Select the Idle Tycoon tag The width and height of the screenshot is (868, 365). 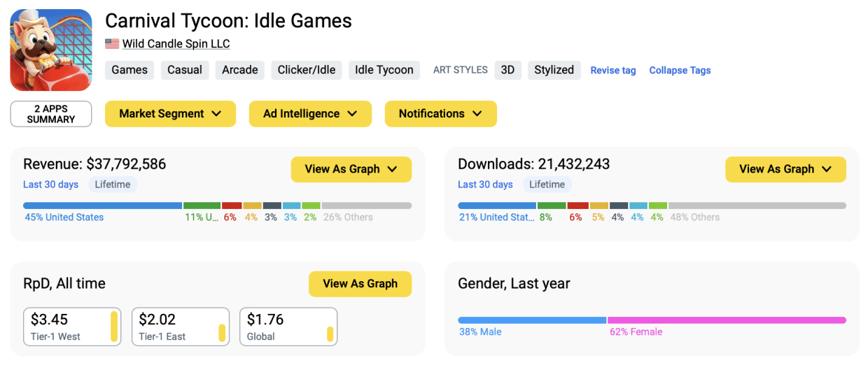coord(384,70)
